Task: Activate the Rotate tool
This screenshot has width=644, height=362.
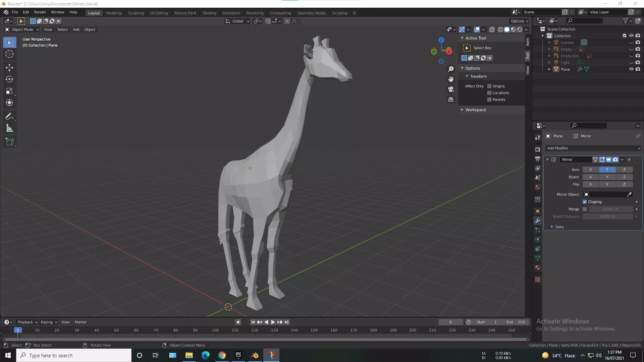Action: (9, 79)
